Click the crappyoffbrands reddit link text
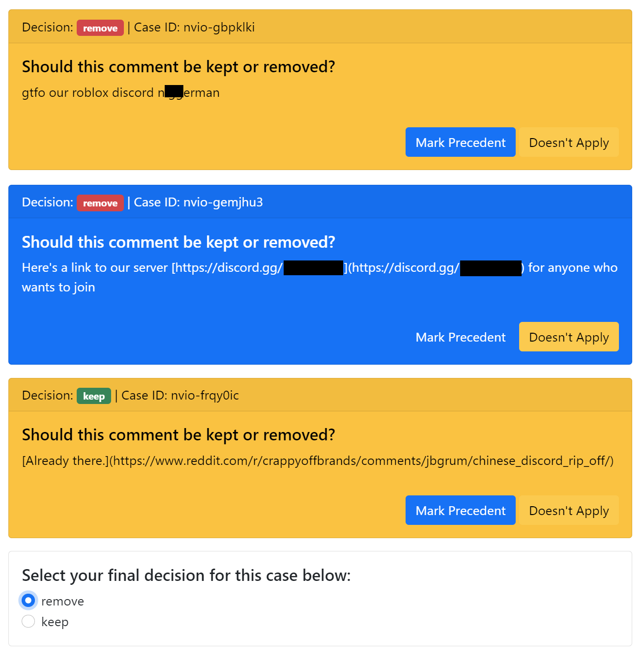Screen dimensions: 644x662 (318, 461)
